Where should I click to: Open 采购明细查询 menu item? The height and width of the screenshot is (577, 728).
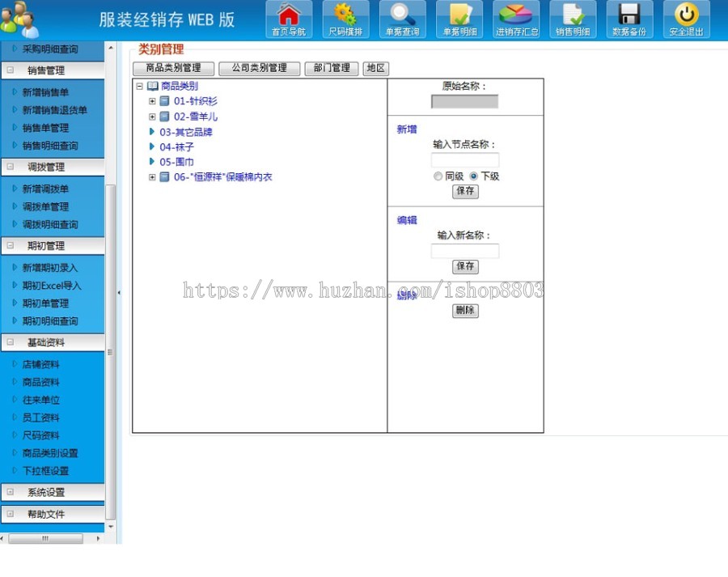point(50,49)
